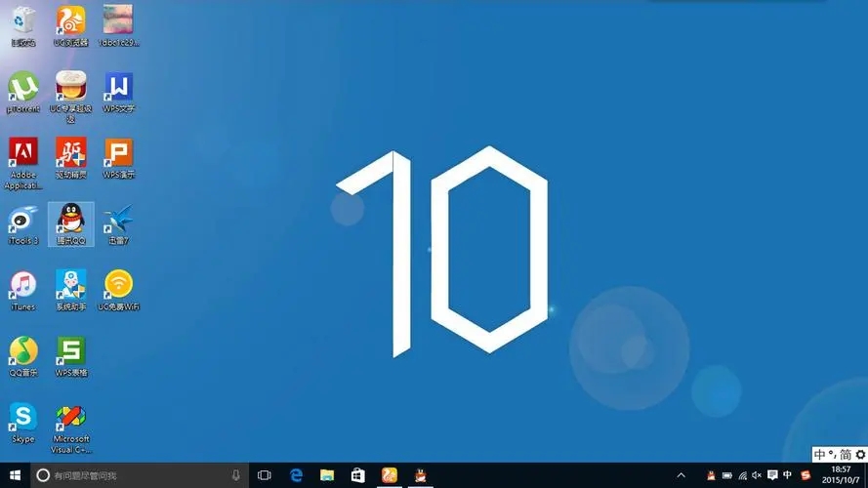The image size is (868, 488).
Task: Expand the hidden system tray icons
Action: [680, 475]
